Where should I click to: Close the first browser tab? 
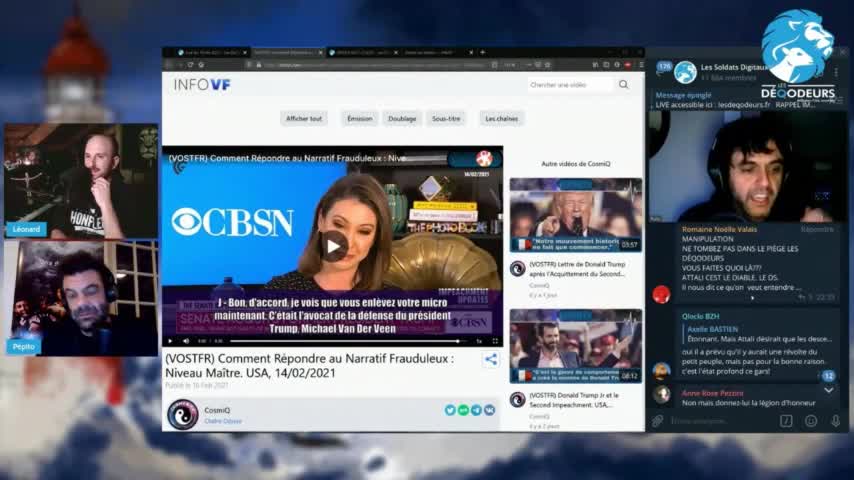[245, 52]
